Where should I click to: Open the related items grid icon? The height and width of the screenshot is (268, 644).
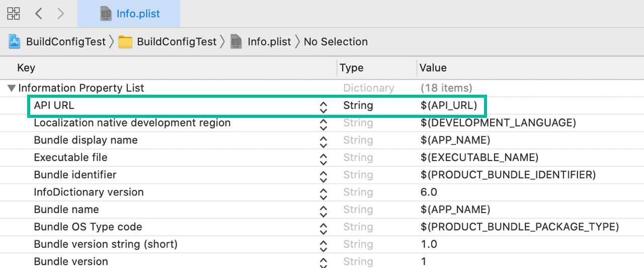(14, 14)
